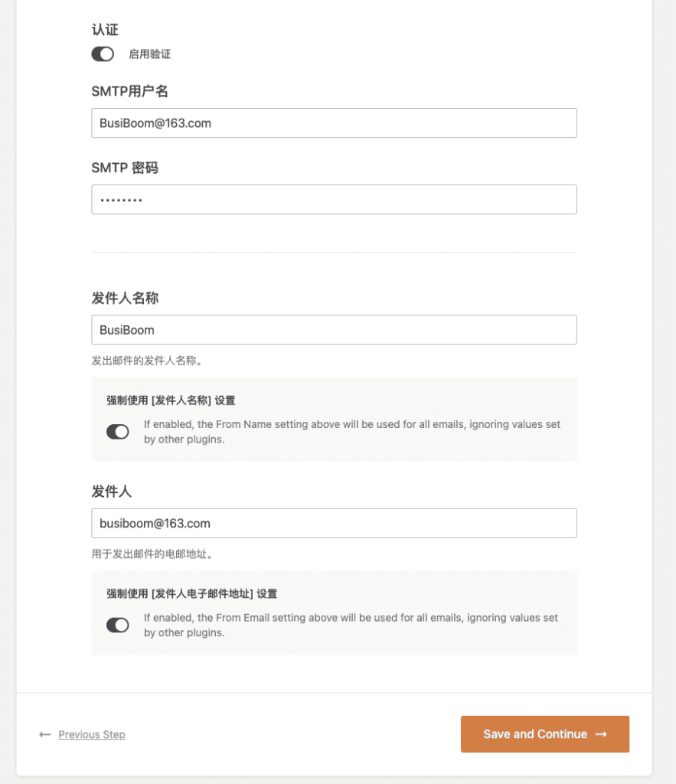Click the 启用验证 label text
676x784 pixels.
coord(149,54)
